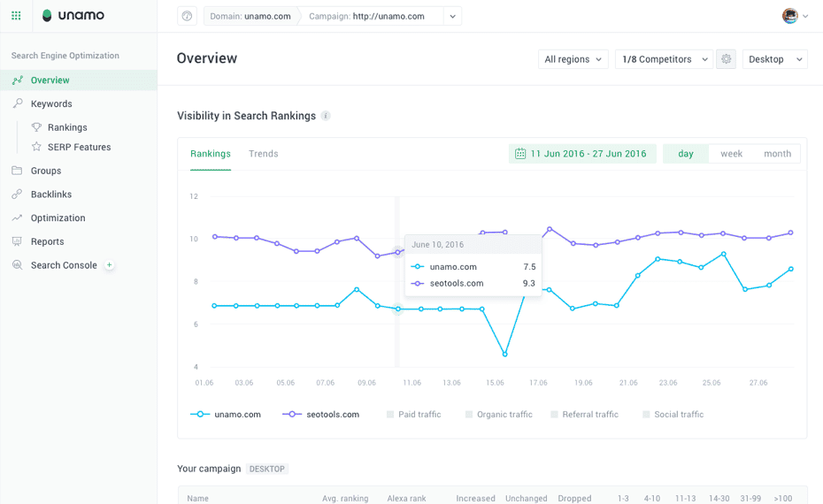
Task: Select the month granularity toggle
Action: click(777, 154)
